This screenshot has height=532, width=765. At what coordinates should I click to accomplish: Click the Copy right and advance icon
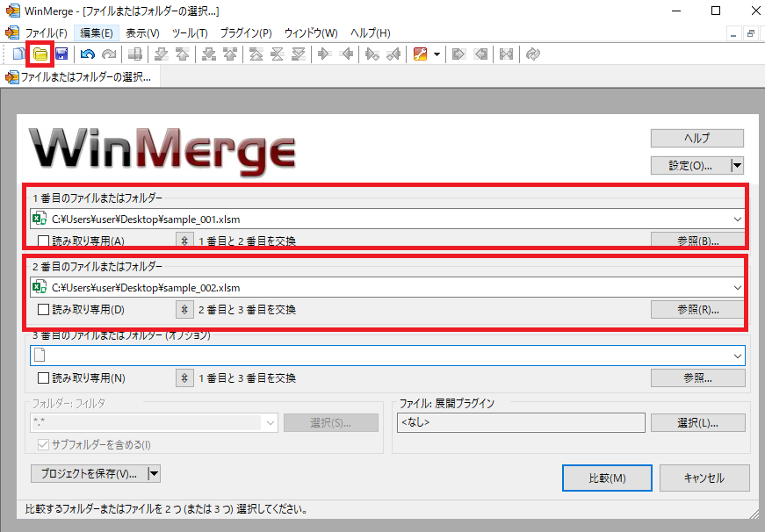[x=372, y=54]
